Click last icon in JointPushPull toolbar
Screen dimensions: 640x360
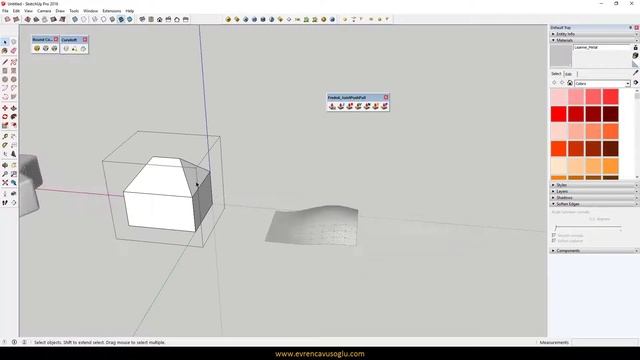coord(384,106)
